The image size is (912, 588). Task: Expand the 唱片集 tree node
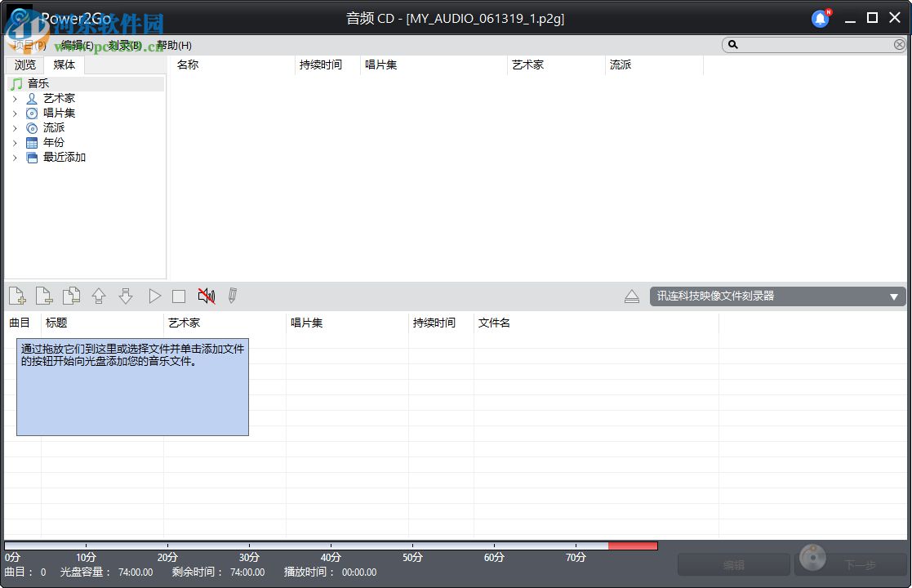point(15,113)
